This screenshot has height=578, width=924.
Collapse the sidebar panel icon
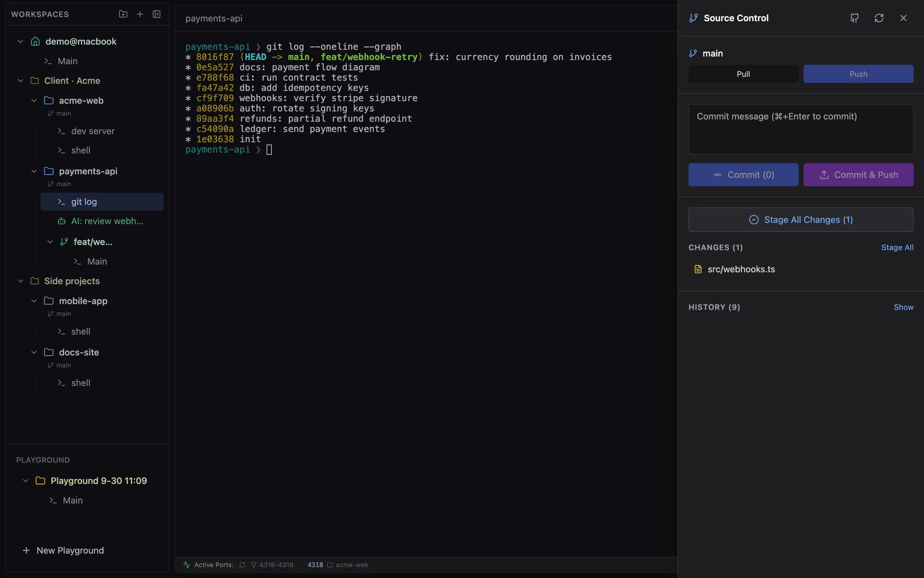[x=156, y=14]
